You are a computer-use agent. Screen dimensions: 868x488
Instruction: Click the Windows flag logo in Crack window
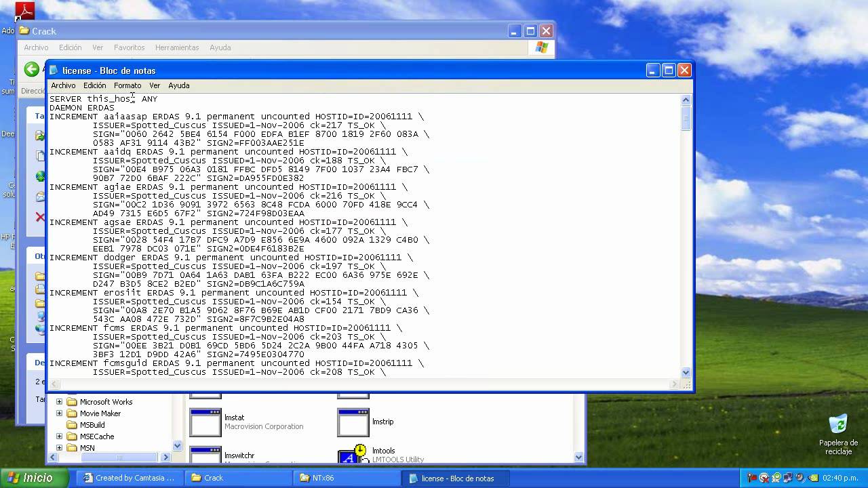[x=542, y=47]
